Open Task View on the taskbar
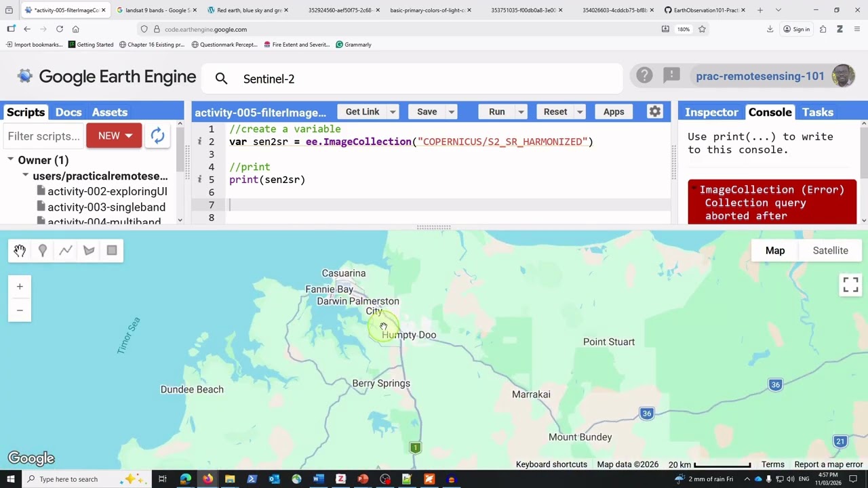 point(163,479)
